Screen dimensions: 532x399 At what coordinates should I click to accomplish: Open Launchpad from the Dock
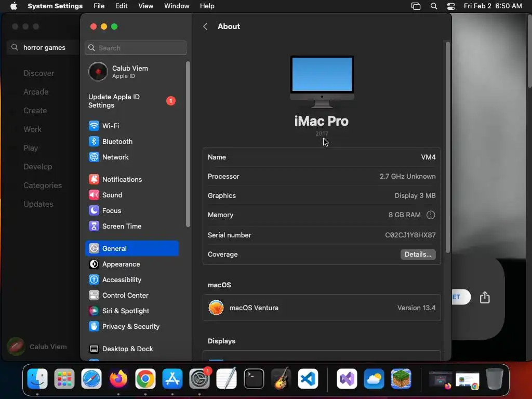64,379
